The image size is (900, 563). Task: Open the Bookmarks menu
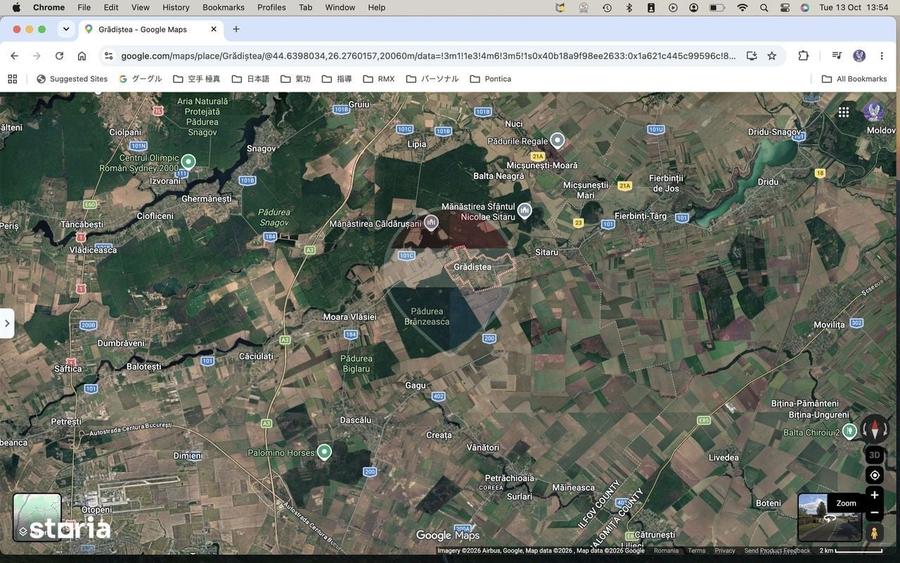click(x=223, y=7)
